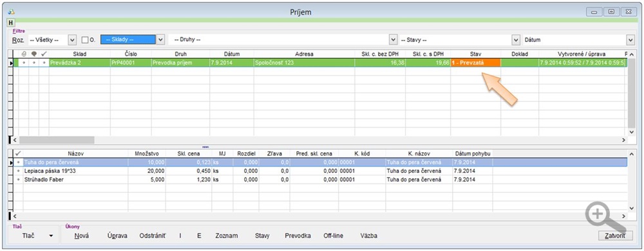Click the E action button
This screenshot has height=251, width=644.
pos(199,236)
